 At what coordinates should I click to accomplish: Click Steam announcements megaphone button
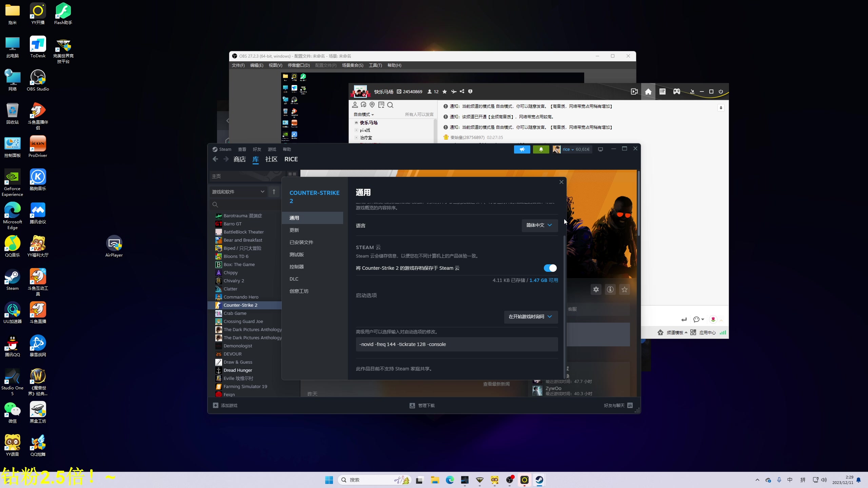coord(522,149)
